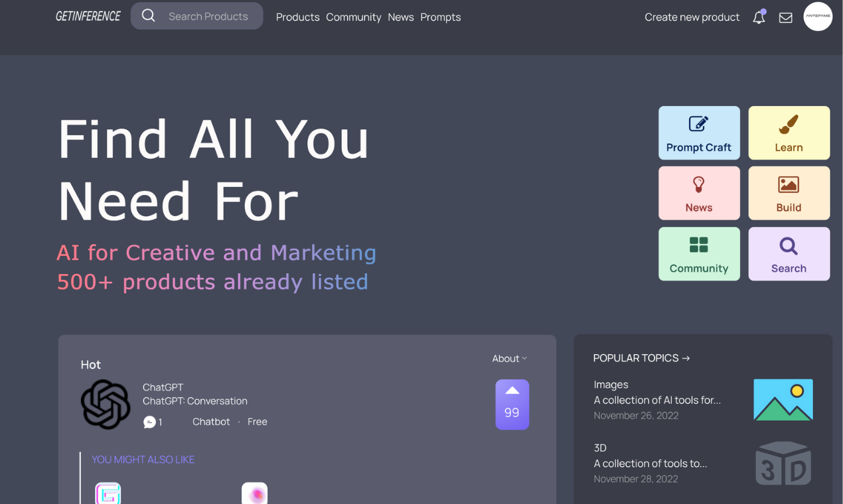Open Prompt Craft from the category grid
843x504 pixels.
[x=699, y=133]
